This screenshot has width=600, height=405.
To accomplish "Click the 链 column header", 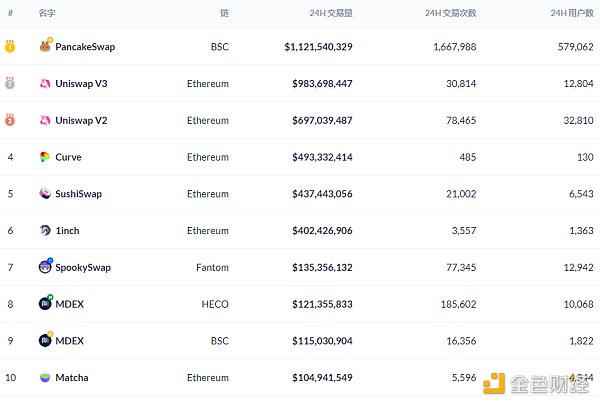I will pyautogui.click(x=224, y=13).
